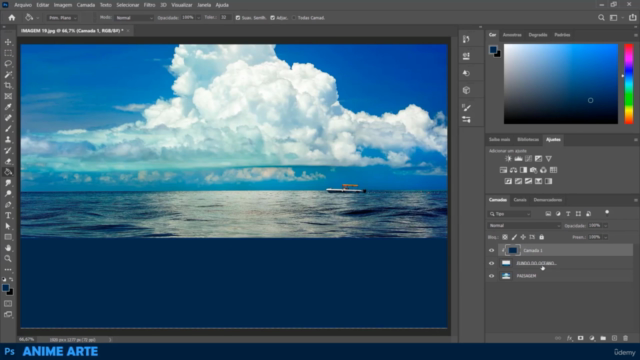
Task: Select the Magic Wand tool
Action: pyautogui.click(x=8, y=75)
